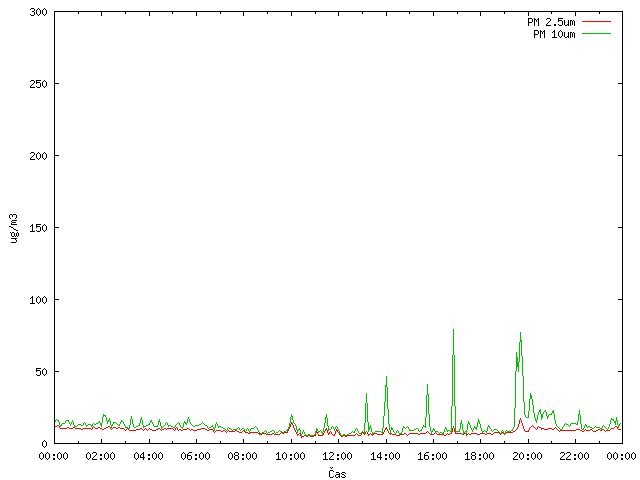Click the 'PM 2.5um' legend label
Image resolution: width=640 pixels, height=480 pixels.
[x=551, y=22]
